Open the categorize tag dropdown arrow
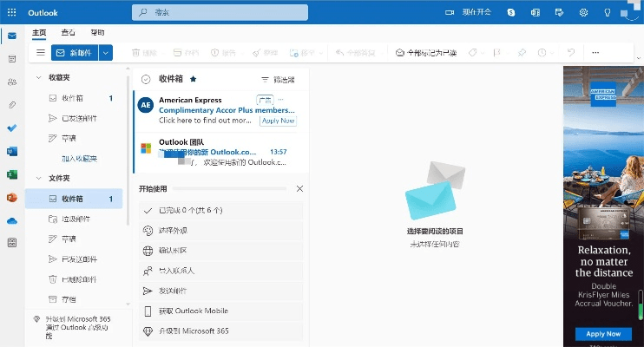 pyautogui.click(x=483, y=53)
